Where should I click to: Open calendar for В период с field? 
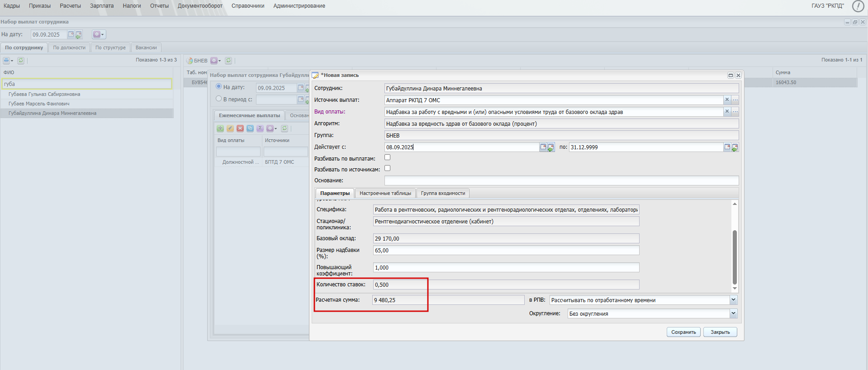point(300,100)
